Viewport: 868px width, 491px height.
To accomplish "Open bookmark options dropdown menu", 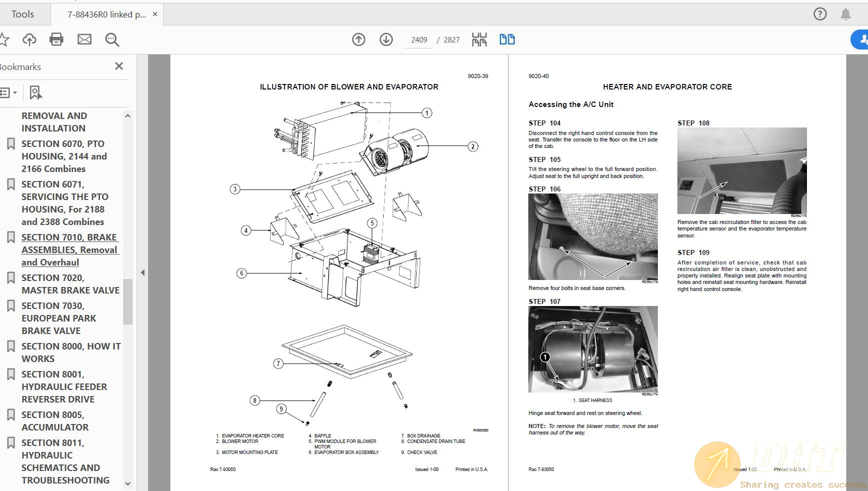I will 9,92.
